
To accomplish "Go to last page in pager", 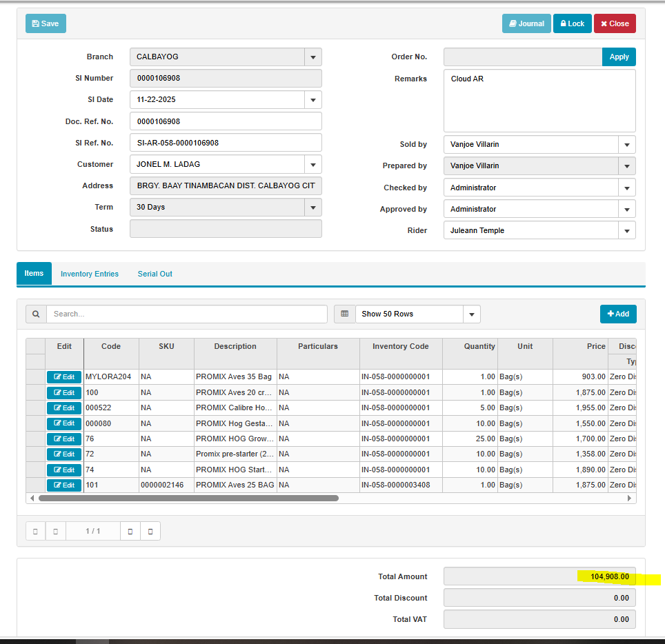I will pos(150,531).
